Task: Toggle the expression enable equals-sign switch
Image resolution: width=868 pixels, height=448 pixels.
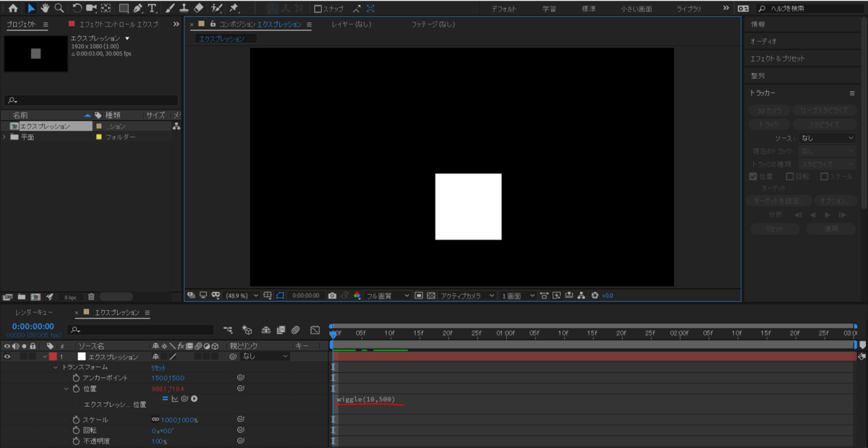Action: pos(165,399)
